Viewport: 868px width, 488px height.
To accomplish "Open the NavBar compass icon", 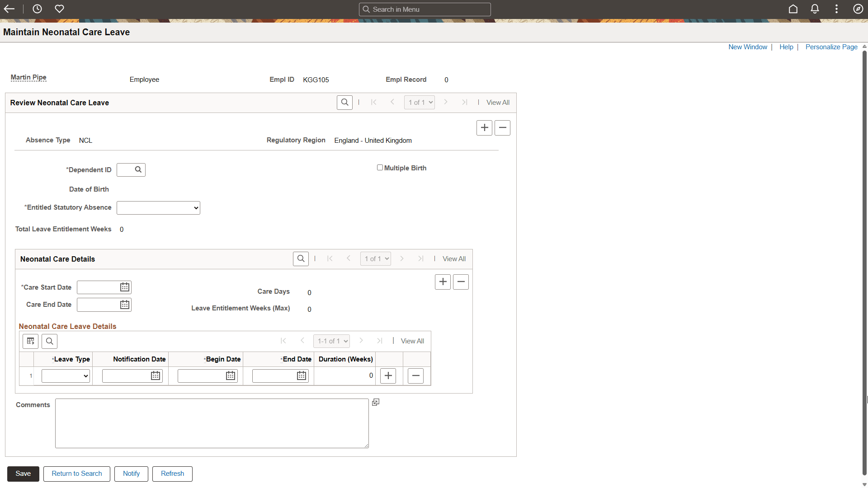I will click(x=858, y=9).
